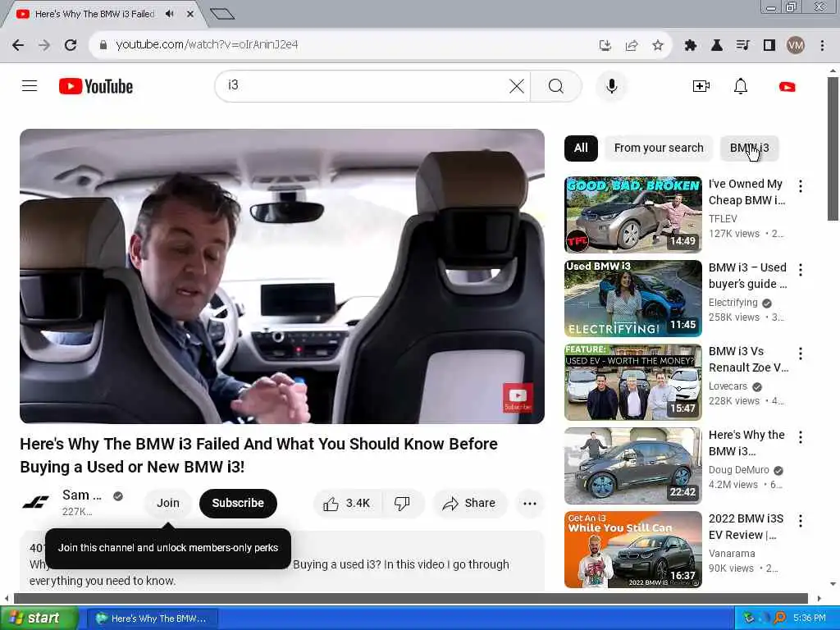Image resolution: width=840 pixels, height=630 pixels.
Task: Open options menu for Vanarama video
Action: (801, 521)
